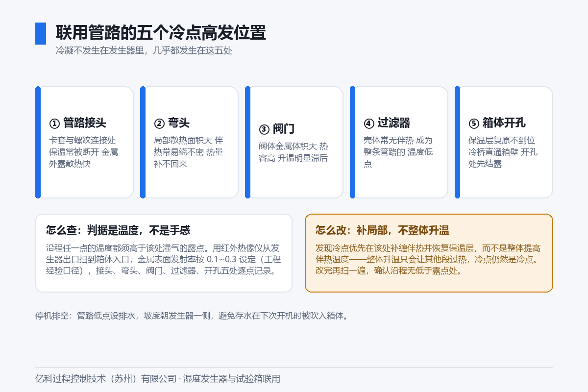Click the heading ⑤ 箱体开孔
Screen dimensions: 588x392
(497, 122)
